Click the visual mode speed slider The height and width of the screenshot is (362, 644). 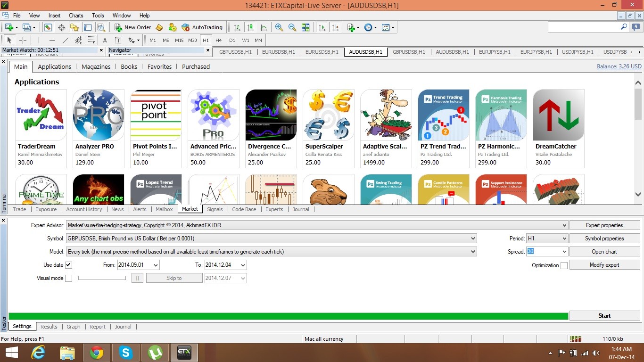[102, 278]
